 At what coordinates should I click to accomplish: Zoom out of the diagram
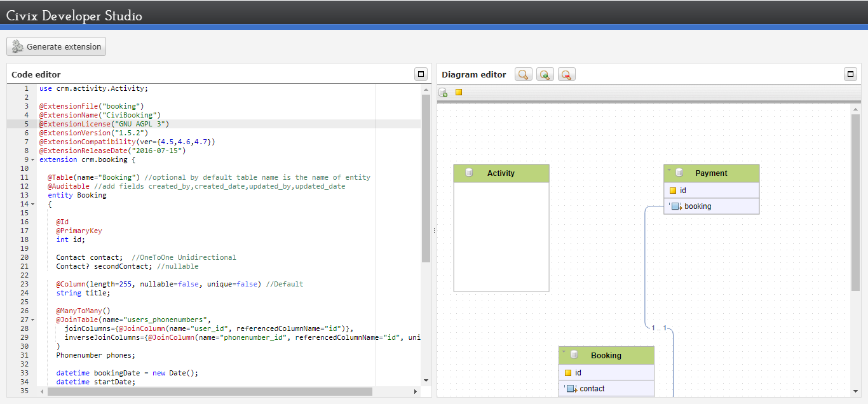pyautogui.click(x=567, y=74)
